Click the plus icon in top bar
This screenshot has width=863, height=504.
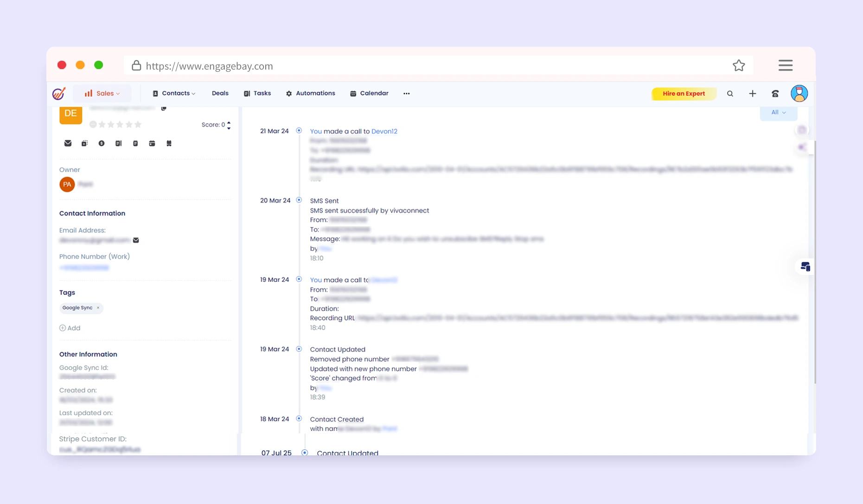752,94
